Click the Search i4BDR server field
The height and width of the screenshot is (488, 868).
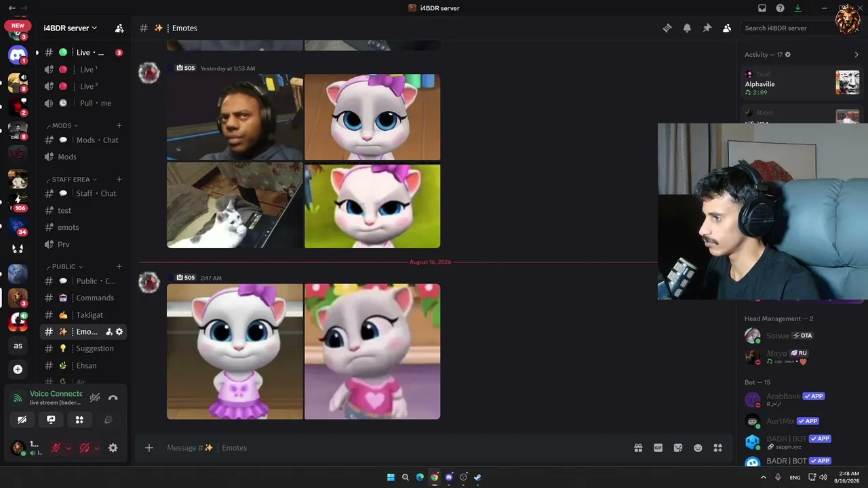(x=787, y=28)
